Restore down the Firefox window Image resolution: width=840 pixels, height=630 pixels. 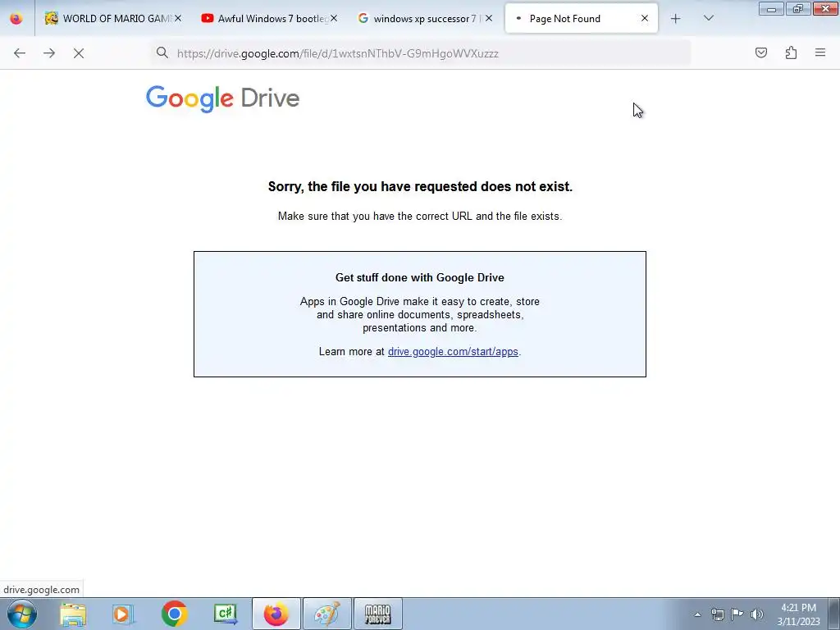click(x=798, y=9)
